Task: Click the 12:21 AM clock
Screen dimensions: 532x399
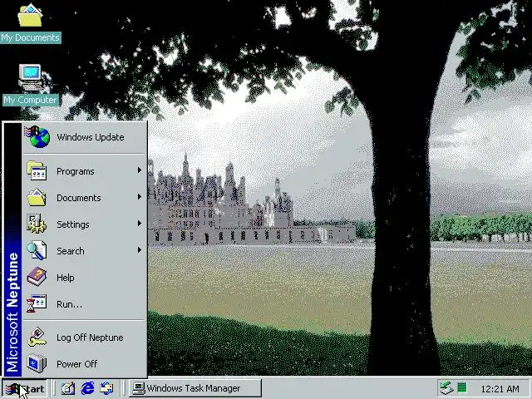Action: (500, 389)
